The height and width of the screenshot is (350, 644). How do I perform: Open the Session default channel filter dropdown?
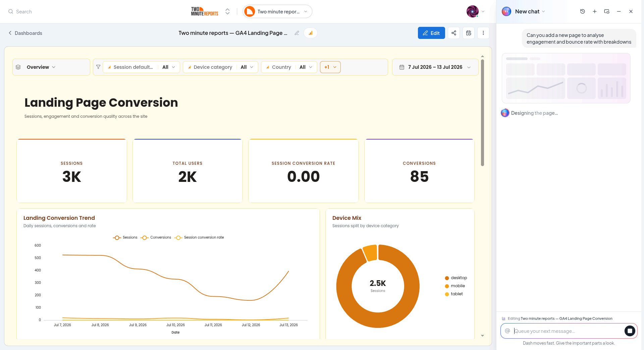tap(141, 67)
